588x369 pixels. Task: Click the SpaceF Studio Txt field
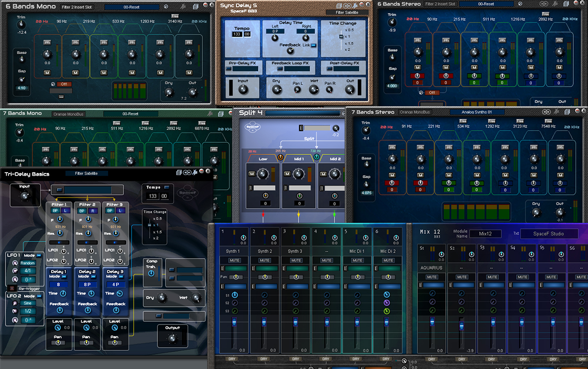(549, 234)
